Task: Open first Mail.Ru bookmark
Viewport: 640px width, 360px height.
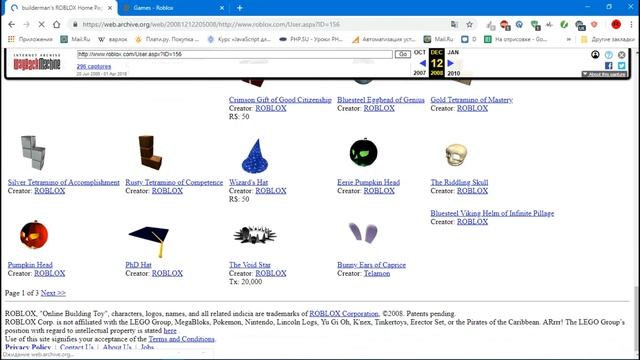Action: click(75, 39)
